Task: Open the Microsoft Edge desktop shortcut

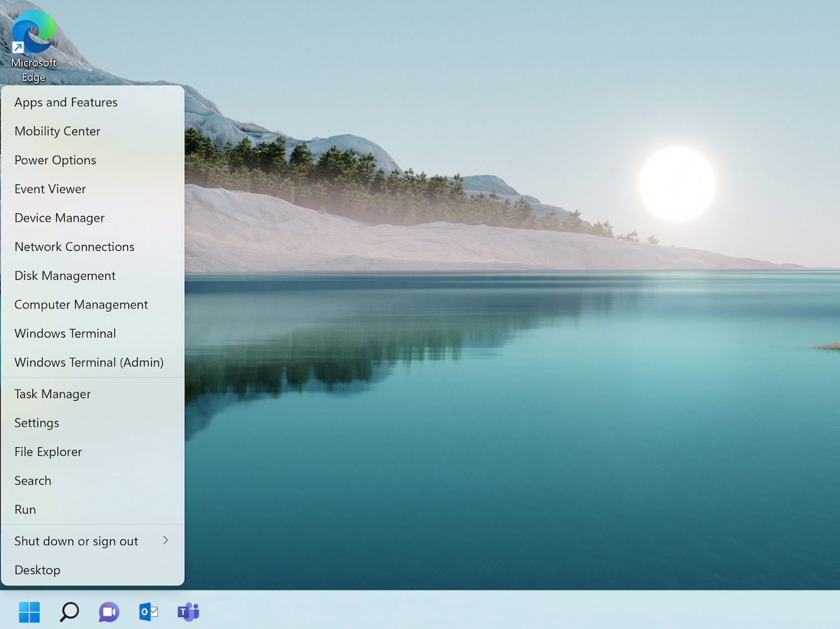Action: 34,45
